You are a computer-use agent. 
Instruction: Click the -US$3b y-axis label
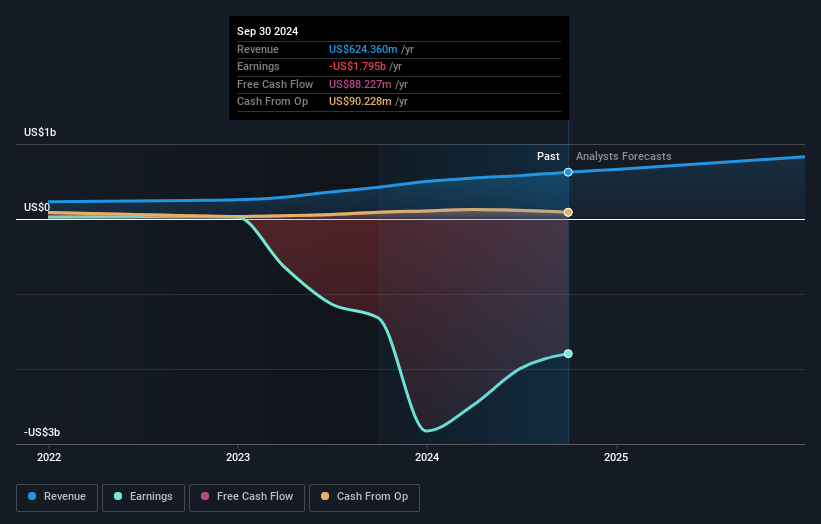coord(42,432)
